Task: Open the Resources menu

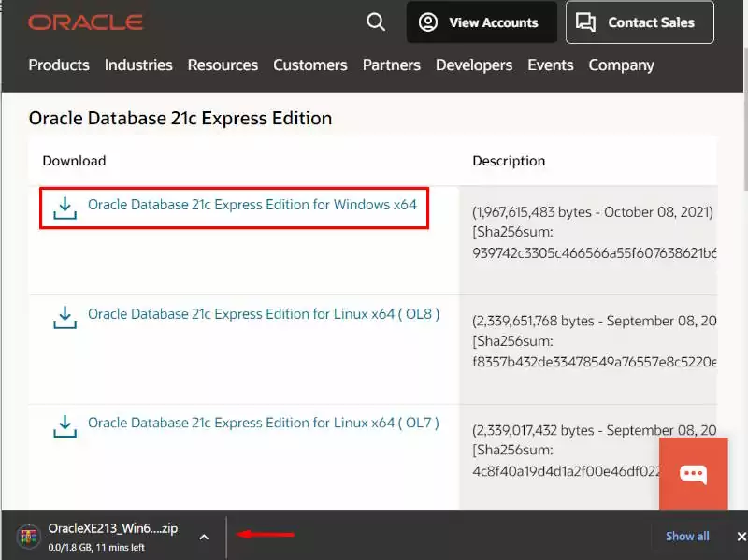Action: (x=223, y=65)
